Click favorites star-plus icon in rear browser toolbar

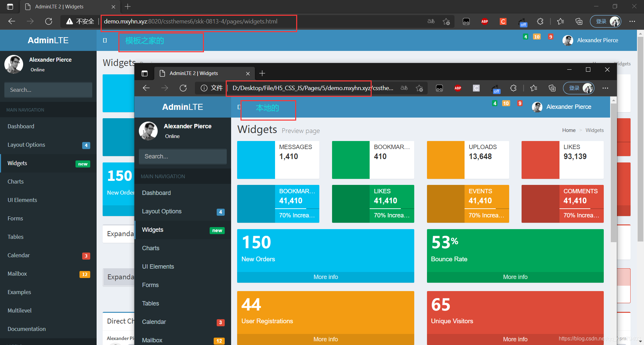446,21
